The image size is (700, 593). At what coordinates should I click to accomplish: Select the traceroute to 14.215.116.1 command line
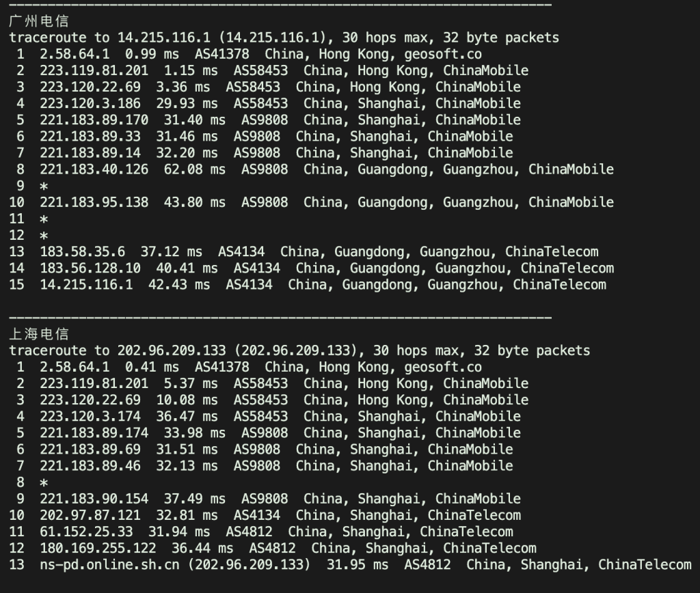pos(284,38)
